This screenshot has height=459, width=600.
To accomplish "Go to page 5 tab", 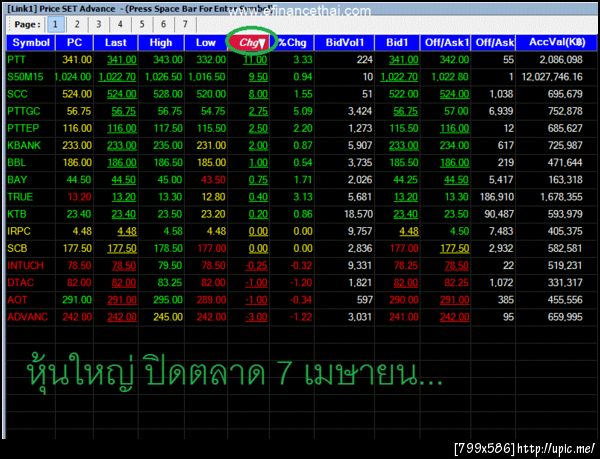I will click(142, 24).
